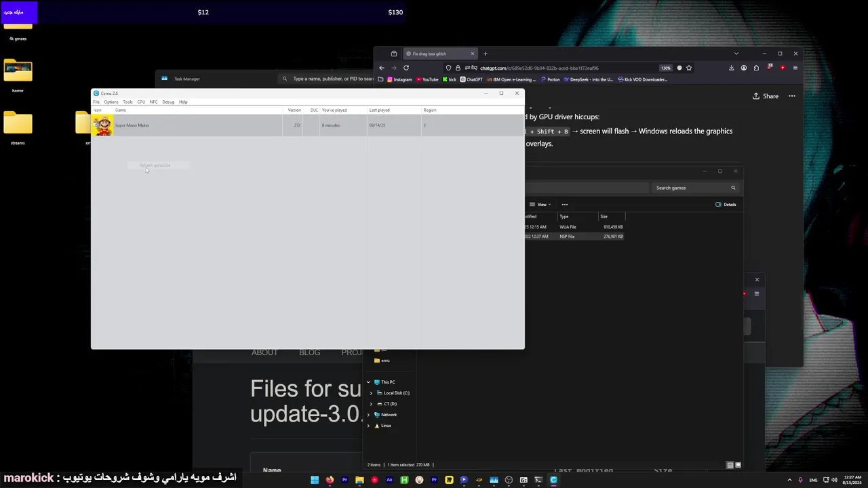Image resolution: width=868 pixels, height=488 pixels.
Task: Open a new browser tab
Action: coord(485,54)
